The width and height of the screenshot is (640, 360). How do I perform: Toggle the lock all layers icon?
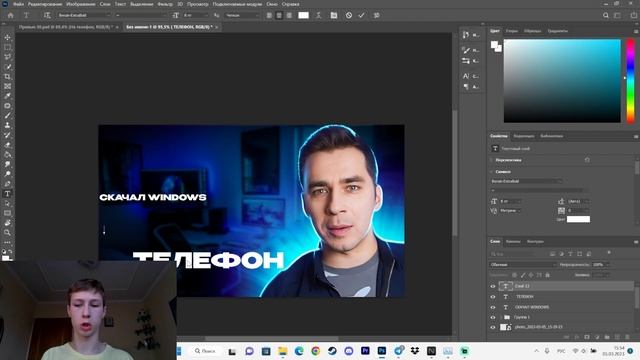point(547,275)
